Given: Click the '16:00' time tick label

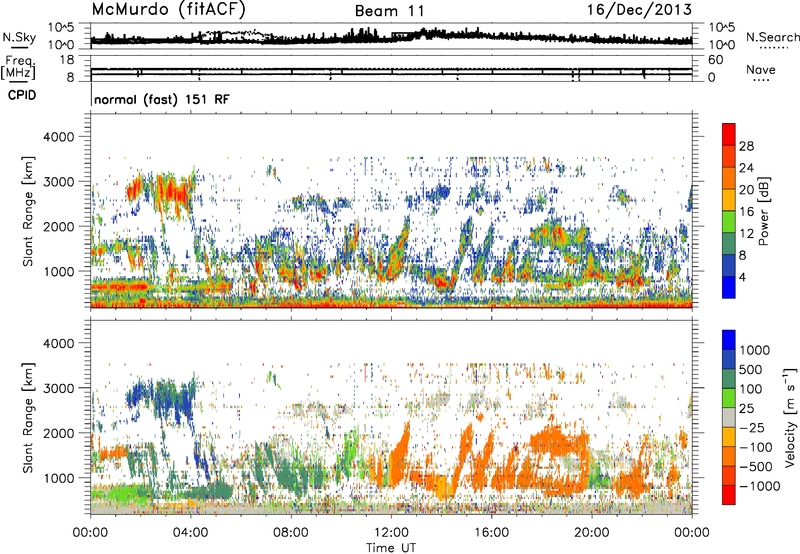Looking at the screenshot, I should pos(491,533).
